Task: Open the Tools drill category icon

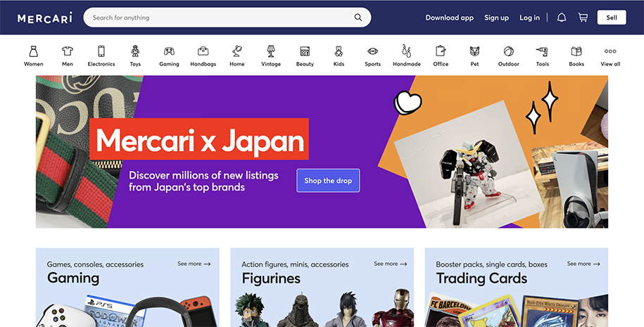Action: (542, 52)
